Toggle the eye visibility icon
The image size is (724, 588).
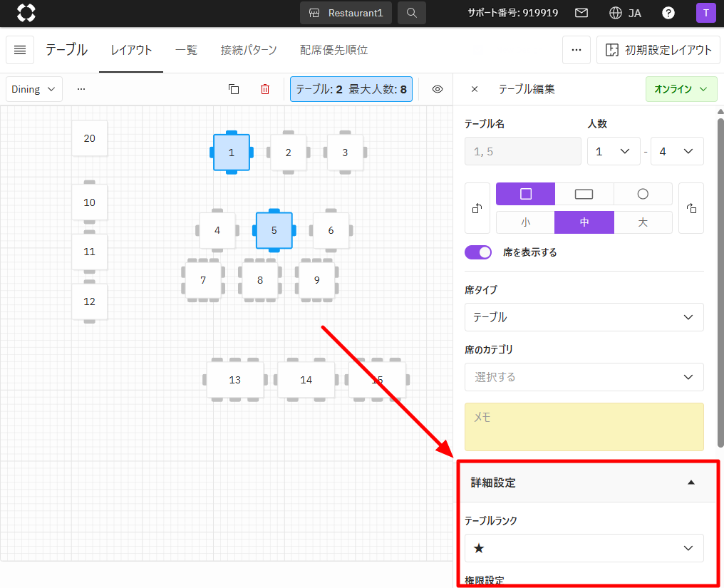tap(438, 89)
